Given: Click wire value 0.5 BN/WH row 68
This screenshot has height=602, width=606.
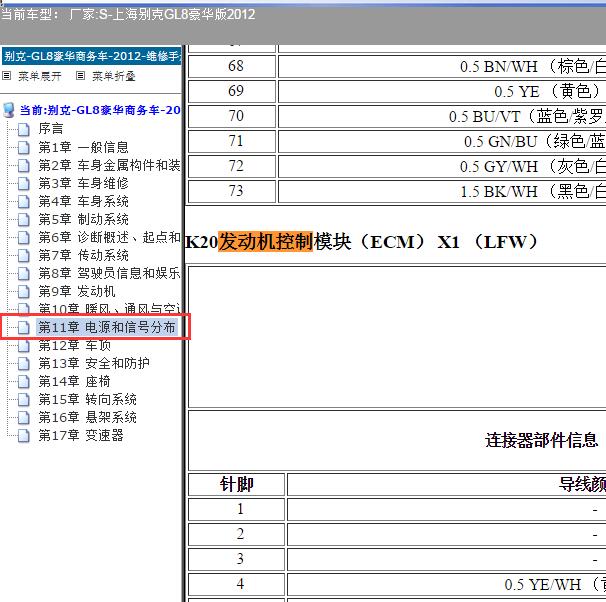Looking at the screenshot, I should point(533,66).
